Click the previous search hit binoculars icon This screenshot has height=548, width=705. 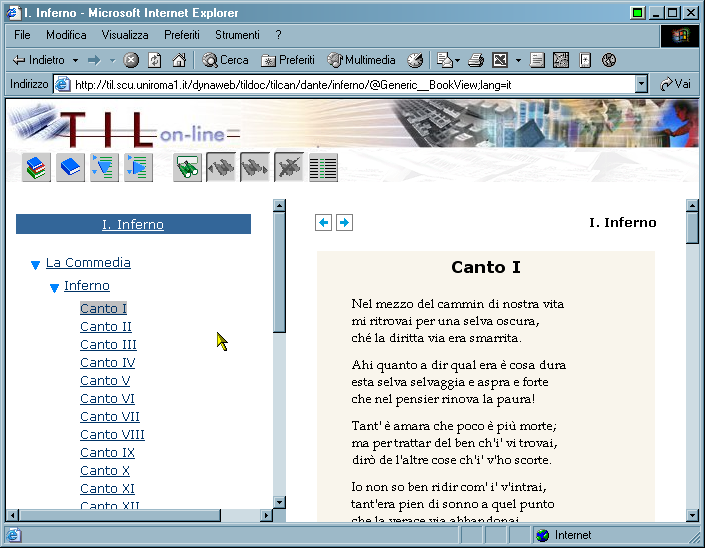221,167
